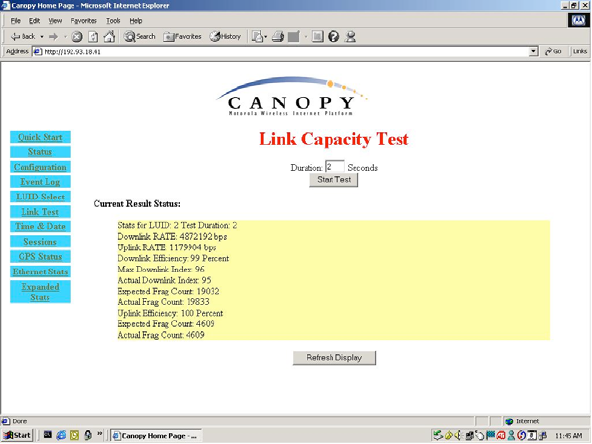The height and width of the screenshot is (444, 592).
Task: Click the Uplink Efficiency: 100 Percent line
Action: point(170,313)
